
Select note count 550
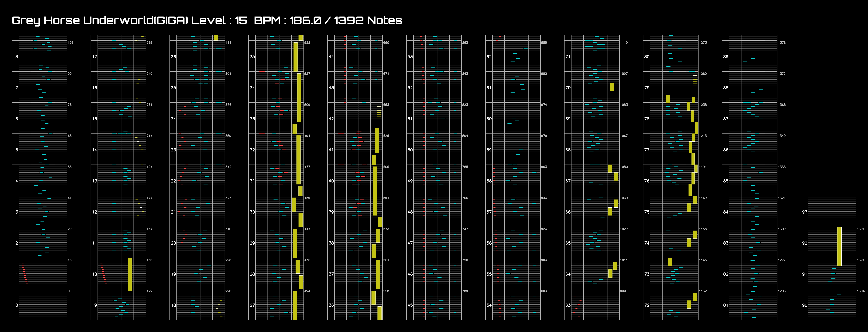tap(386, 291)
